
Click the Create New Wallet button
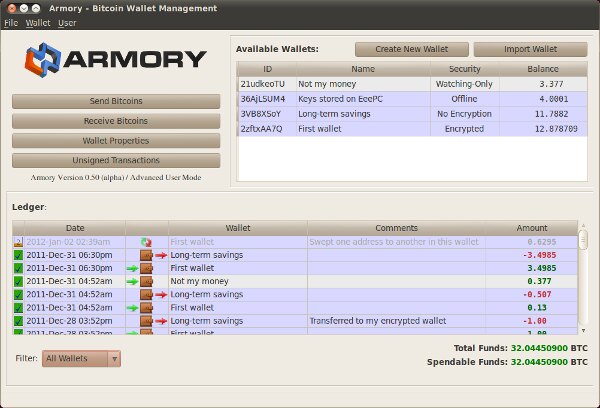pyautogui.click(x=411, y=49)
